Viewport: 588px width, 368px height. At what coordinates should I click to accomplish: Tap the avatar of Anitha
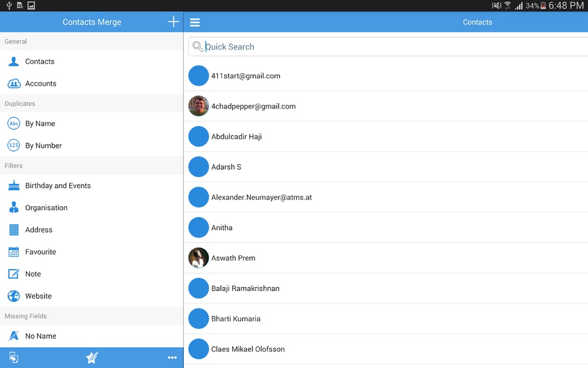(x=198, y=228)
